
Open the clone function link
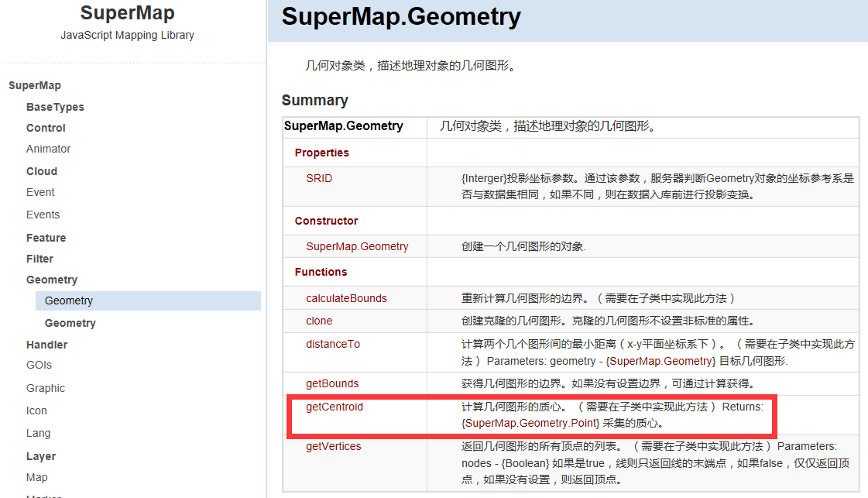319,321
